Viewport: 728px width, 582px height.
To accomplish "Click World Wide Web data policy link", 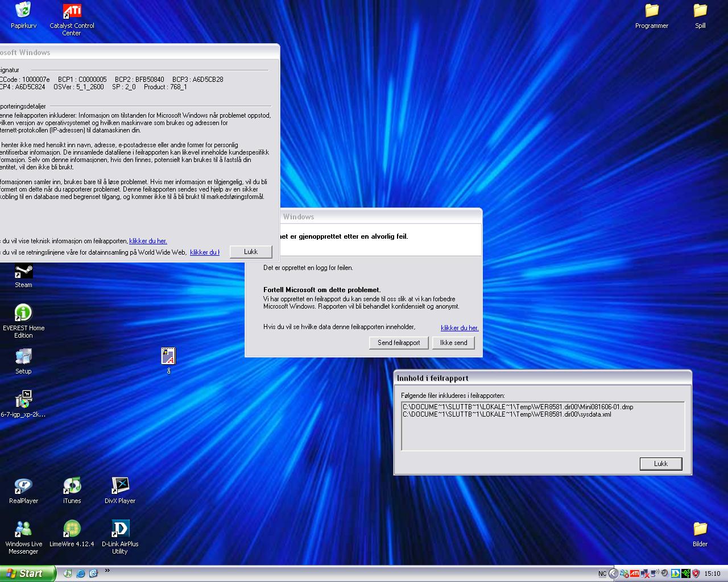I will (x=205, y=252).
